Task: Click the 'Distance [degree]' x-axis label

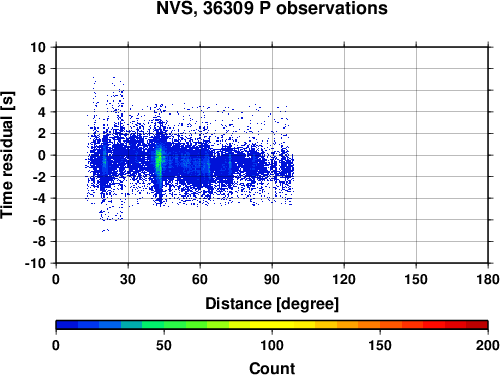Action: click(272, 304)
